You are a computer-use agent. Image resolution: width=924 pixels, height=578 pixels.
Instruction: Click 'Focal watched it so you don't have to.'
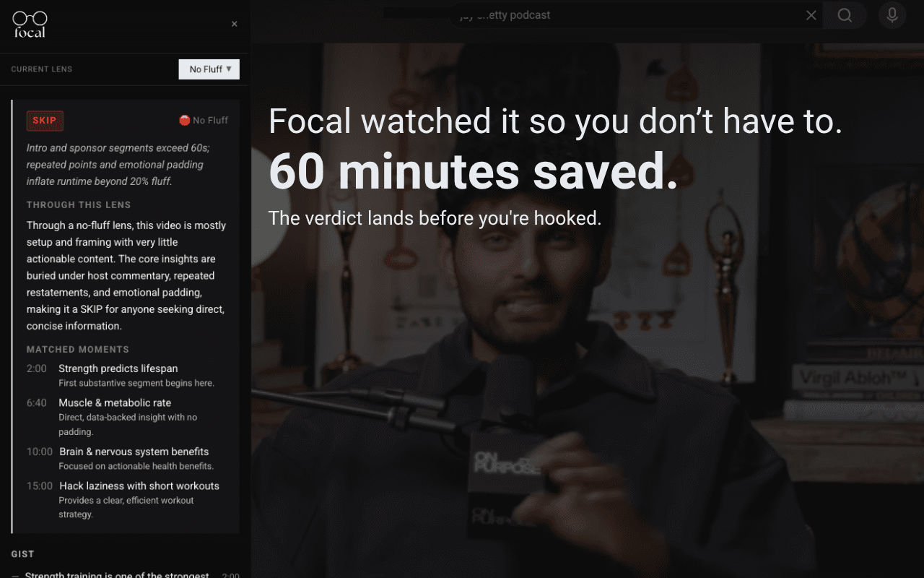tap(556, 121)
